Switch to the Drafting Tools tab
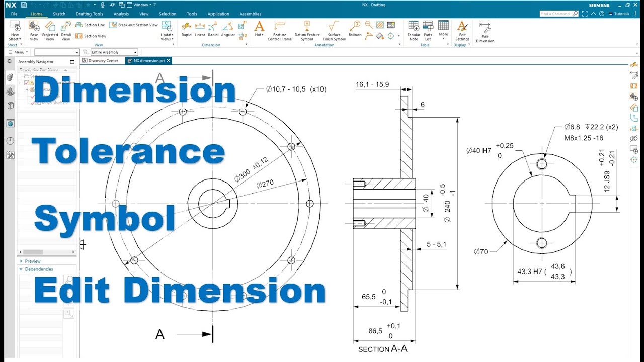This screenshot has height=362, width=644. point(90,14)
